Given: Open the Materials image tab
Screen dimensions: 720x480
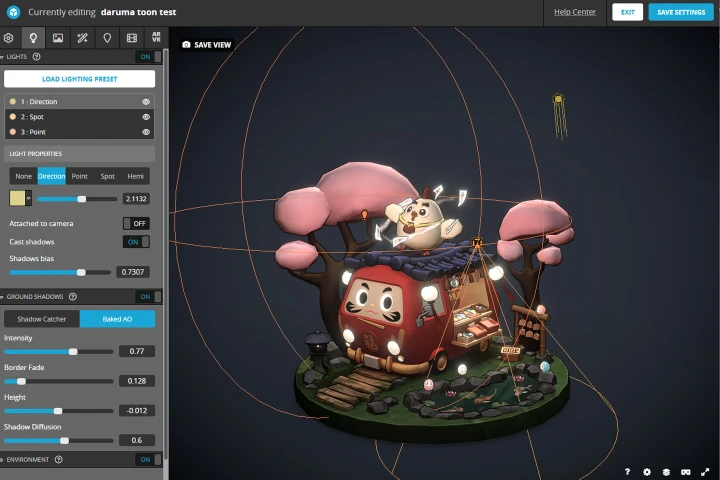Looking at the screenshot, I should (x=58, y=38).
